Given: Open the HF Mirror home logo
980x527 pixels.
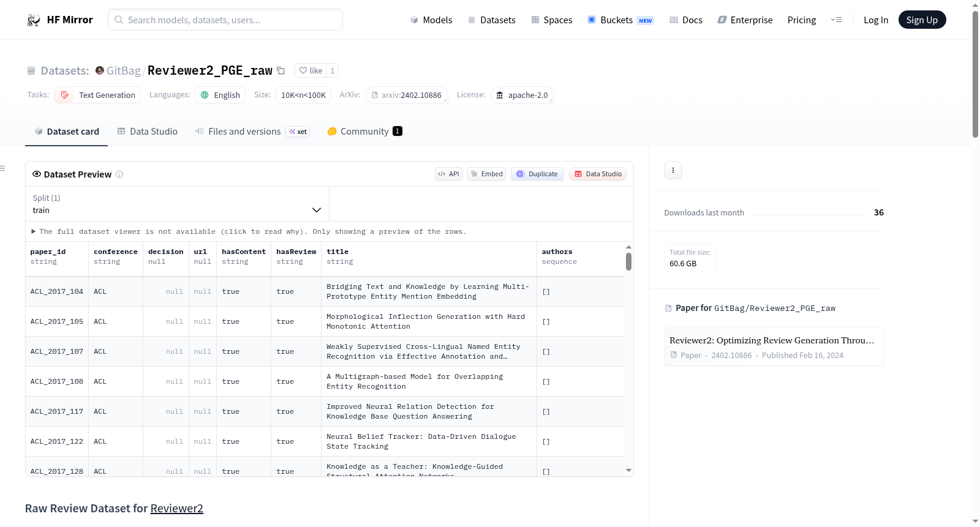Looking at the screenshot, I should pos(60,20).
